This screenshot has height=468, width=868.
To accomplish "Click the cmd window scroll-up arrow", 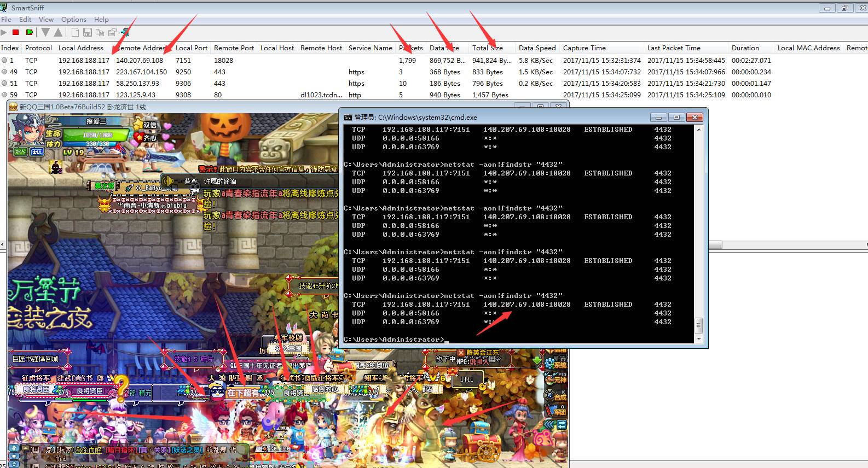I will (x=699, y=130).
